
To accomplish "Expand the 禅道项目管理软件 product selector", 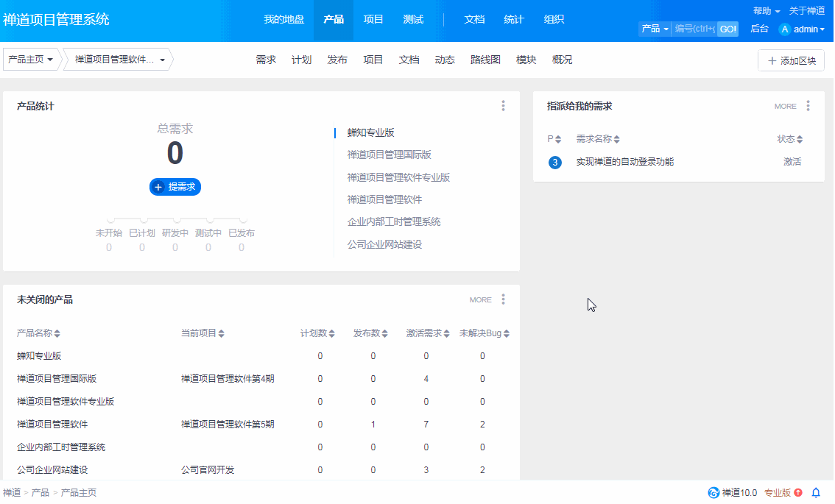I will (x=119, y=60).
